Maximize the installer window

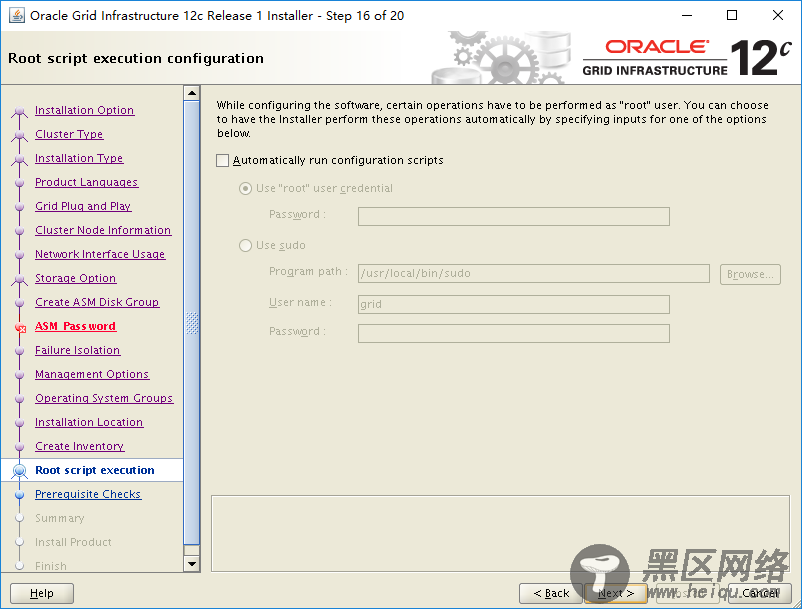732,15
